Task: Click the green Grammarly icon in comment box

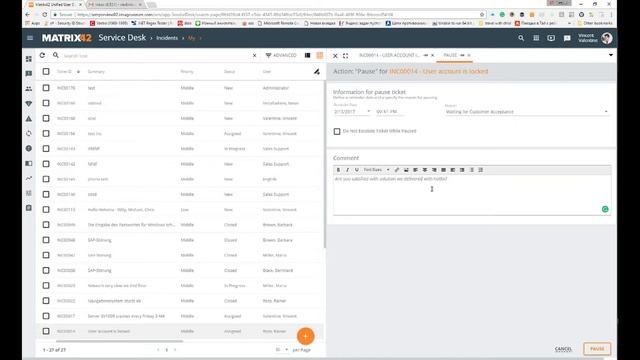Action: tap(605, 209)
